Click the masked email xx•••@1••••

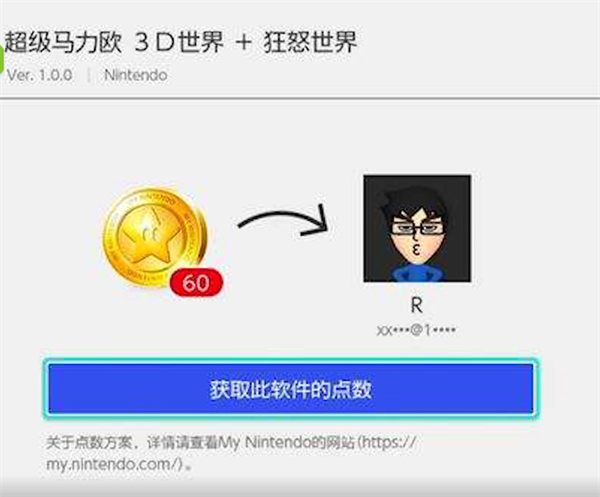coord(416,330)
